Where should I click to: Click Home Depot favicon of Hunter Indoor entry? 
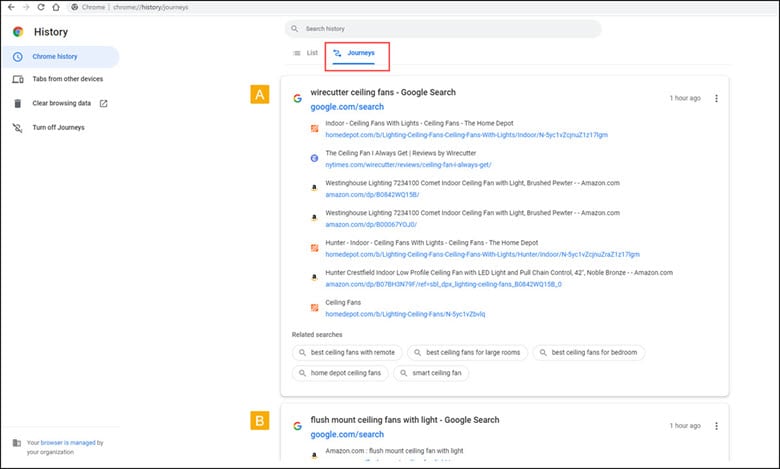(314, 248)
